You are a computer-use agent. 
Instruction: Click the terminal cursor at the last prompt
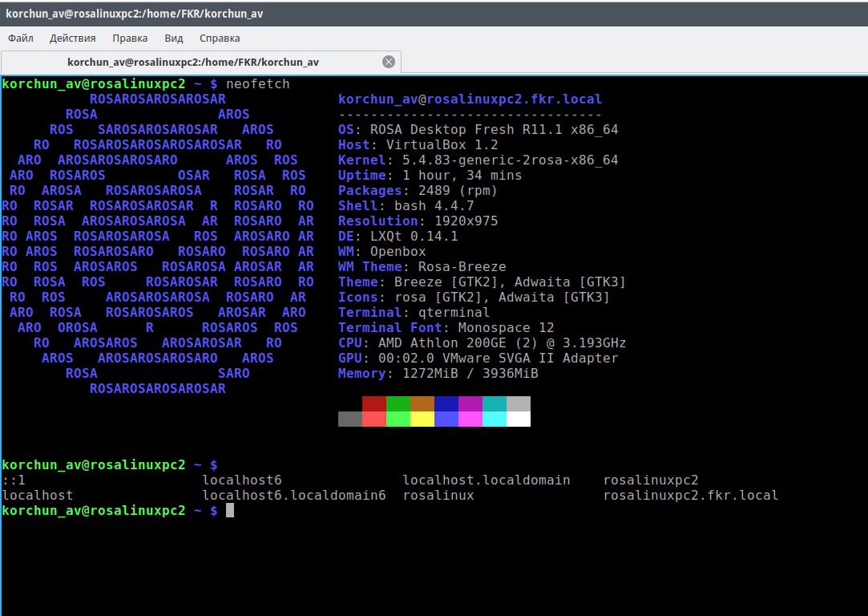pos(230,510)
